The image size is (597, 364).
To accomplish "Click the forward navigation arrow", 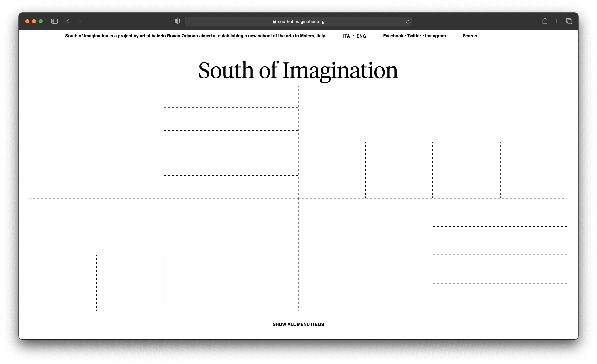I will pyautogui.click(x=79, y=21).
